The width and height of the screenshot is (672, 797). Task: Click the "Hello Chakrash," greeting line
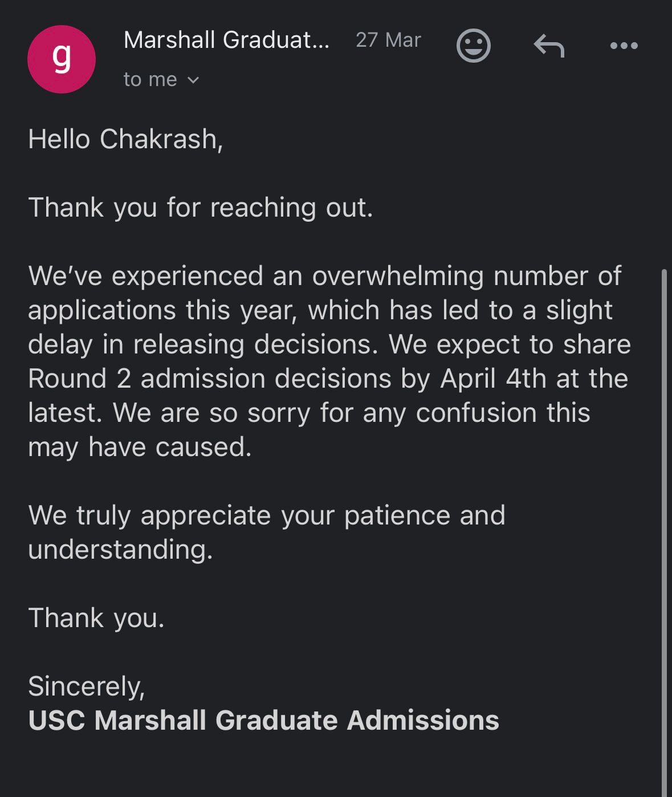pos(125,139)
